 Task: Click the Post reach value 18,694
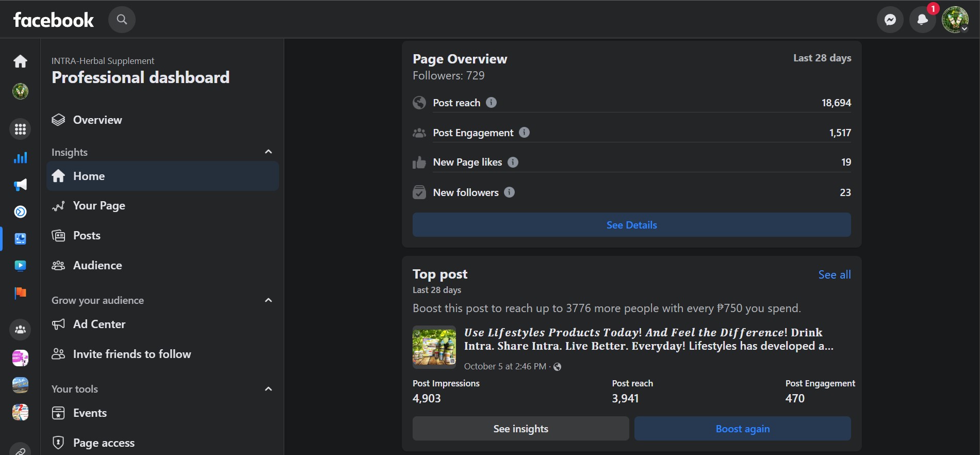[836, 103]
